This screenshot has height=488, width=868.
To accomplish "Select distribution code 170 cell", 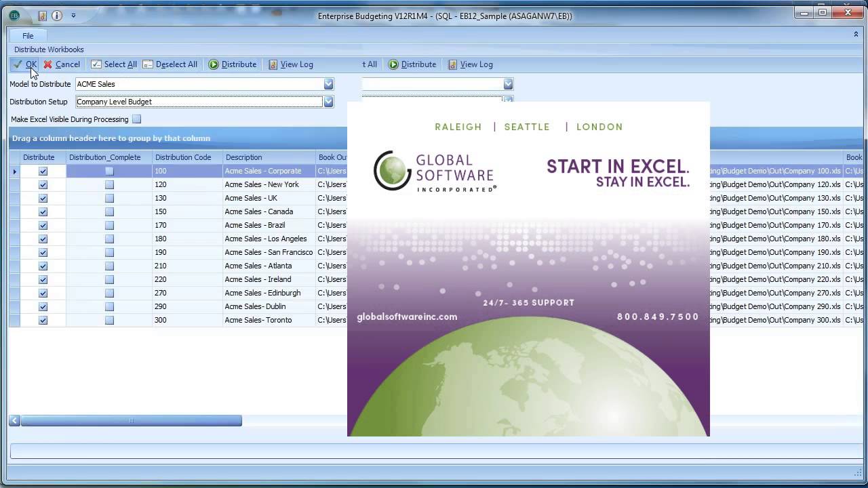I will [187, 225].
